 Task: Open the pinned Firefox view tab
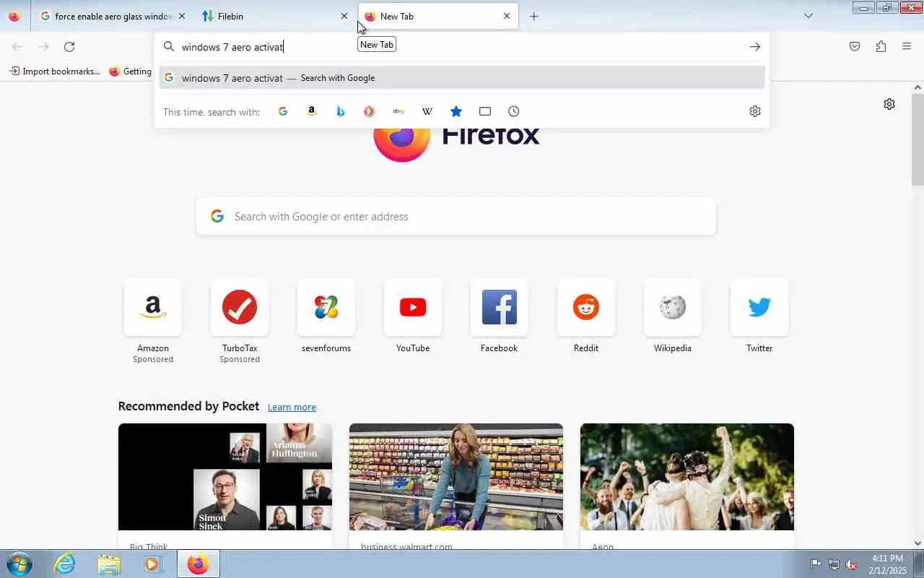click(x=14, y=16)
